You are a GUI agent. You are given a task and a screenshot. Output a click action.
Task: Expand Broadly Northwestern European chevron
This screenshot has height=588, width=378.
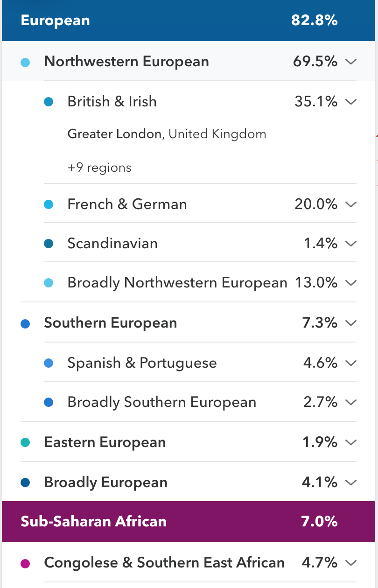(x=351, y=283)
